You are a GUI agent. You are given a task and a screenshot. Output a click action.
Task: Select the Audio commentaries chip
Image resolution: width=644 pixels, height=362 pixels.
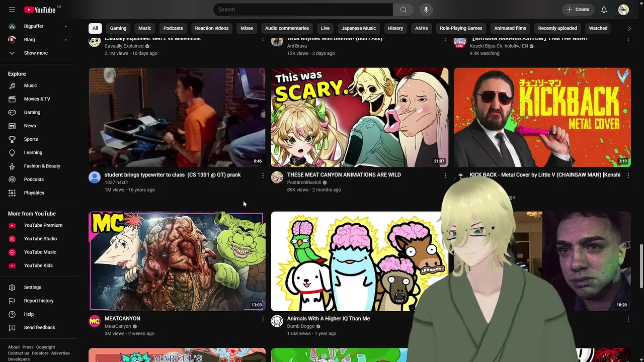tap(287, 28)
